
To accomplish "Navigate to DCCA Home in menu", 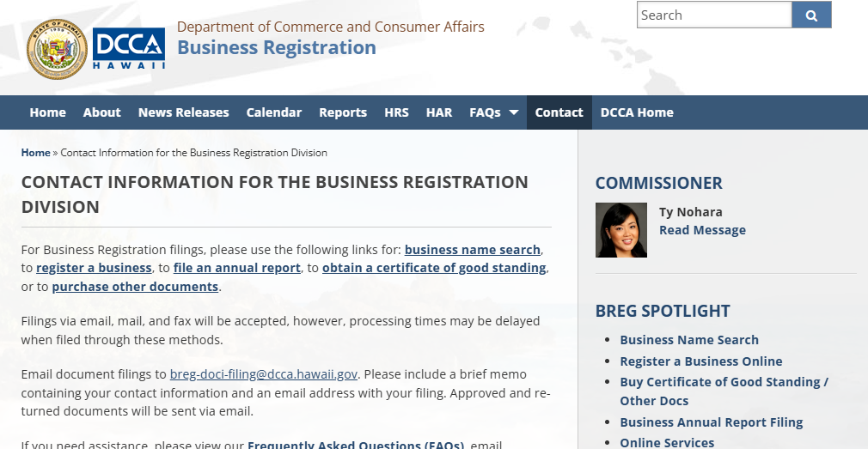I will pos(637,112).
